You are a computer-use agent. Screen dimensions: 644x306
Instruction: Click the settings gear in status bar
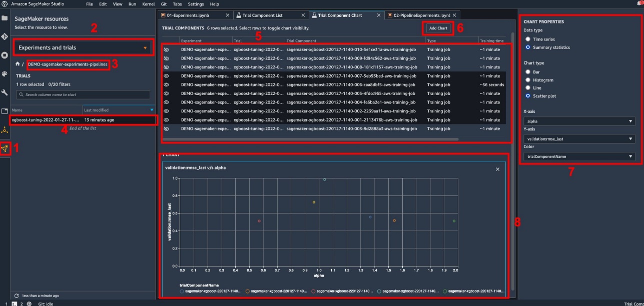(29, 303)
